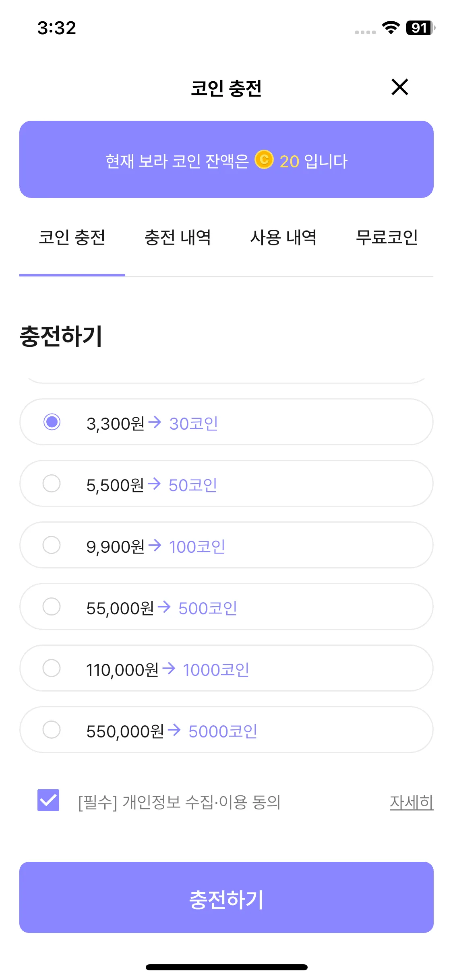Tap the arrow icon next to 3,300원
The width and height of the screenshot is (453, 980).
tap(155, 422)
